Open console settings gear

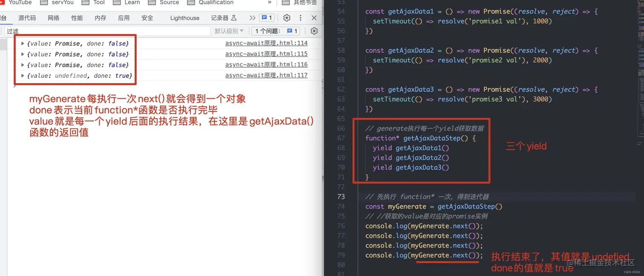(x=314, y=31)
